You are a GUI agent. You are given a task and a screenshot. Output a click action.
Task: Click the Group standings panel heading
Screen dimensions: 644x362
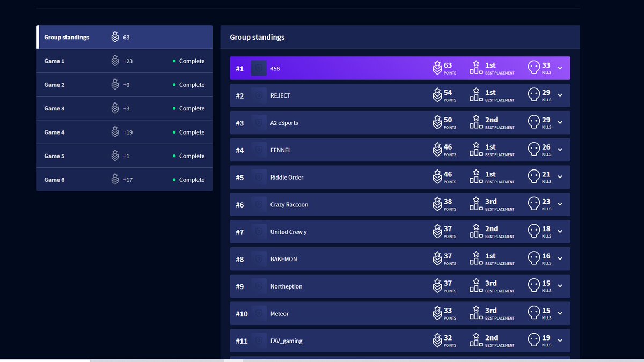tap(257, 38)
